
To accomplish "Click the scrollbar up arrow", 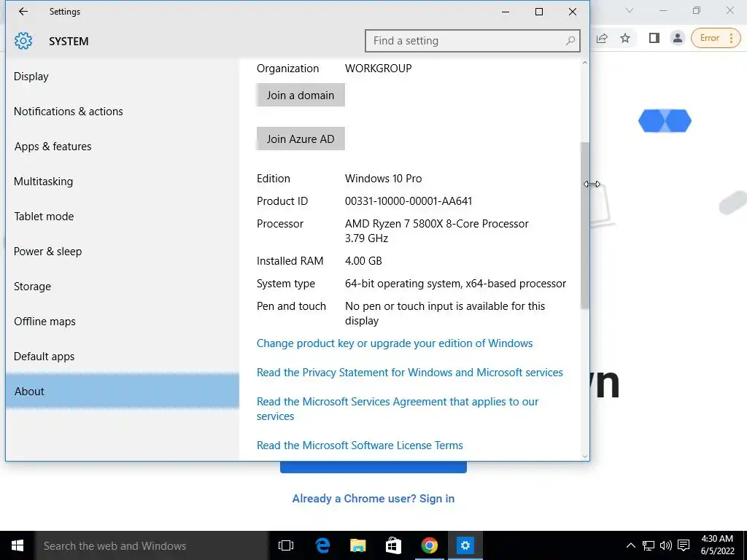I will pos(585,63).
